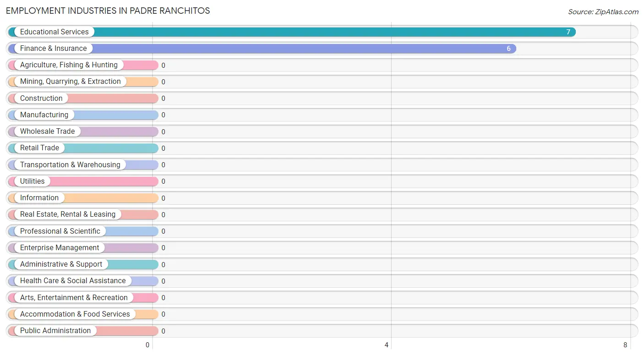Select the Wholesale Trade label
The width and height of the screenshot is (644, 356).
click(47, 131)
